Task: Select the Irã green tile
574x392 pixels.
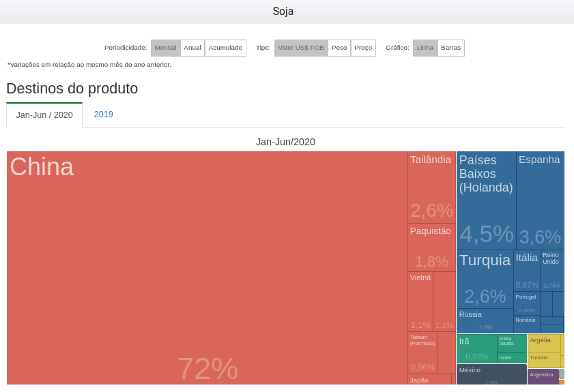Action: (x=476, y=348)
